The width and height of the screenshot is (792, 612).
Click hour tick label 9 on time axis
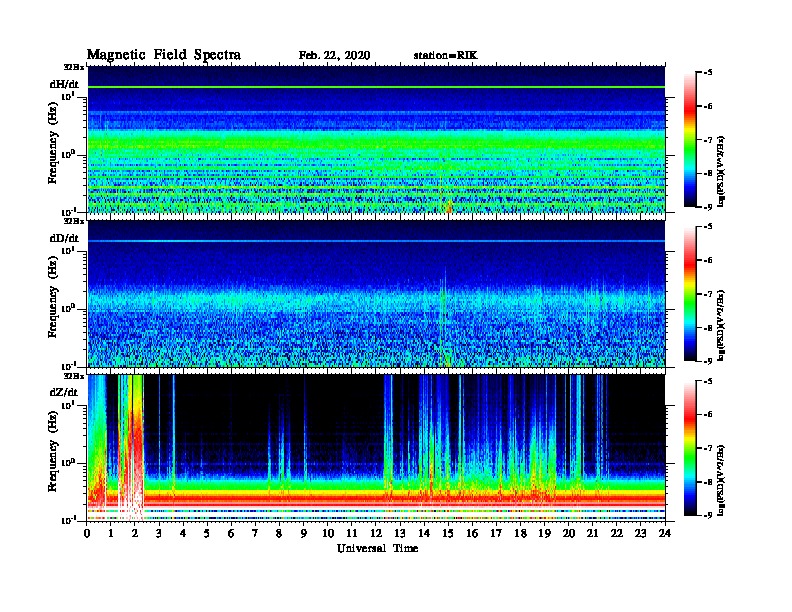click(x=304, y=534)
